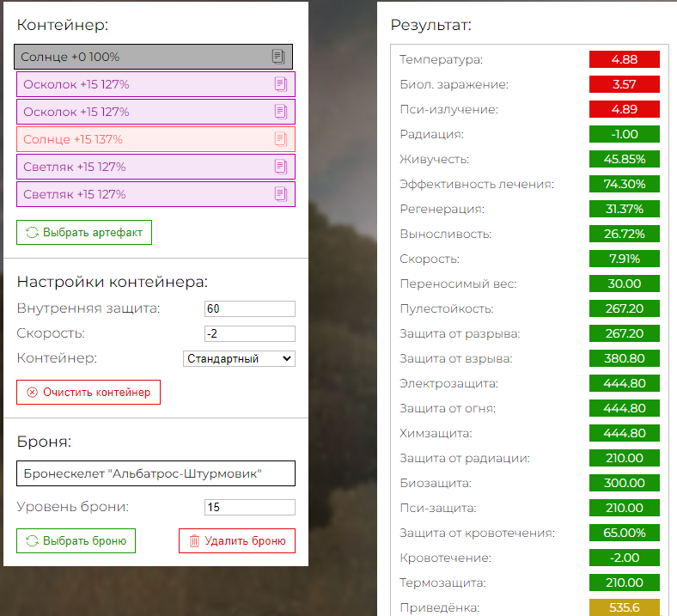Click the Пси-защита value 210.00
The width and height of the screenshot is (677, 616).
pos(625,508)
